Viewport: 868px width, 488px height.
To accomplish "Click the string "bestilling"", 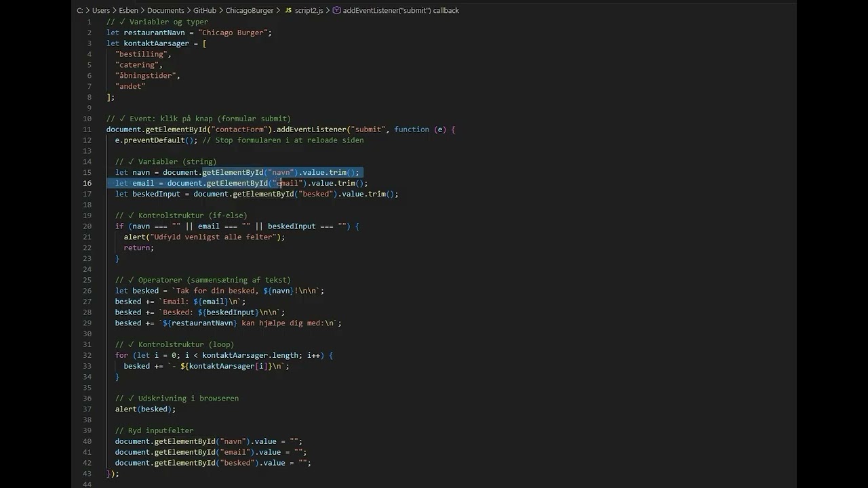I will click(x=141, y=54).
